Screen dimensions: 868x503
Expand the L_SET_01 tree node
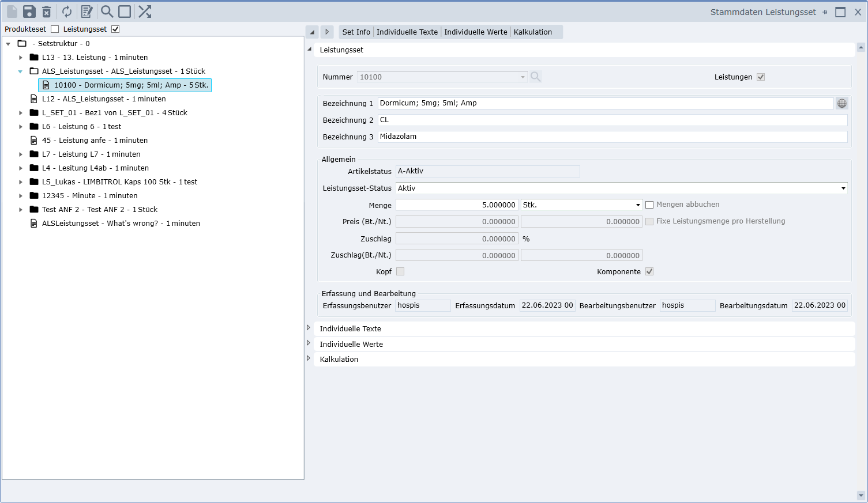coord(21,113)
